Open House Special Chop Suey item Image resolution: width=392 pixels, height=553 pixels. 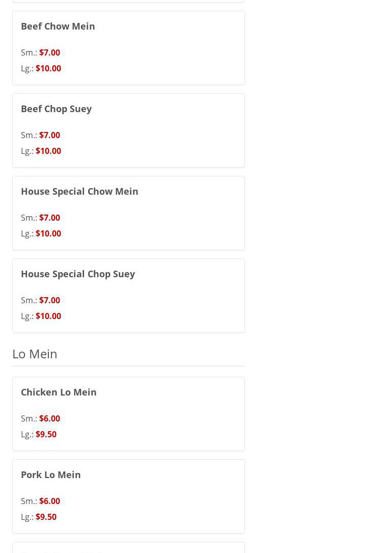[78, 274]
